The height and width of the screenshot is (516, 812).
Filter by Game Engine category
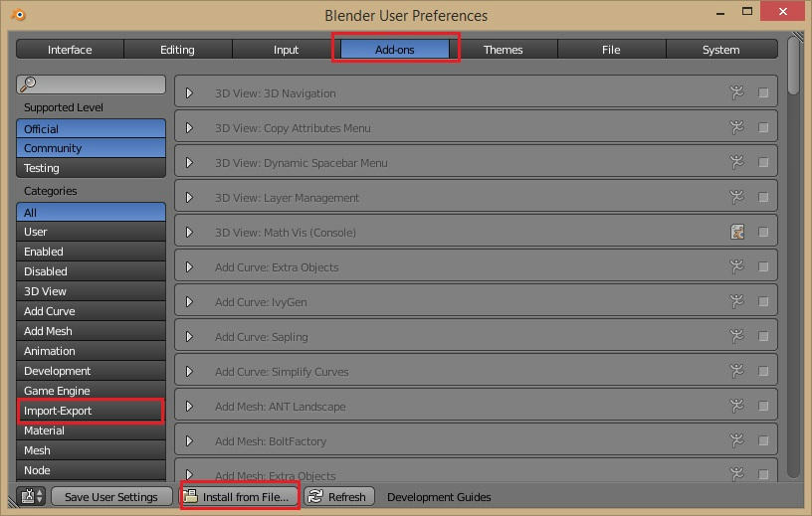pos(92,391)
